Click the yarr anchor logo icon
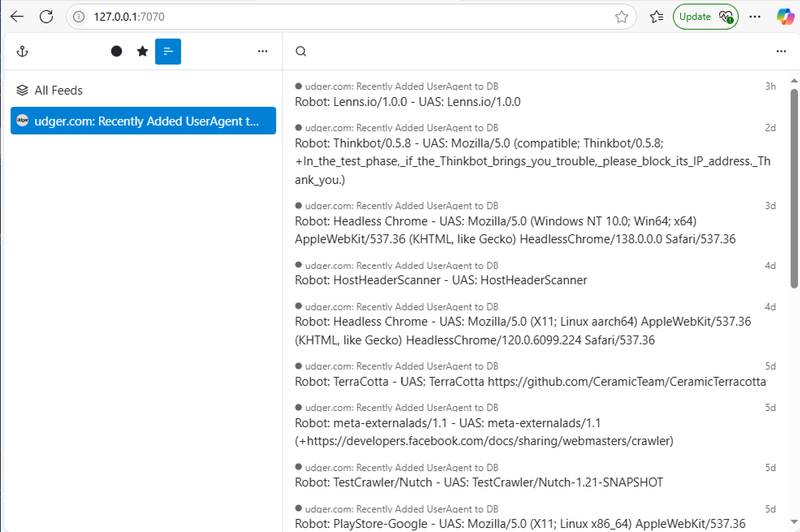The image size is (800, 532). [x=22, y=51]
